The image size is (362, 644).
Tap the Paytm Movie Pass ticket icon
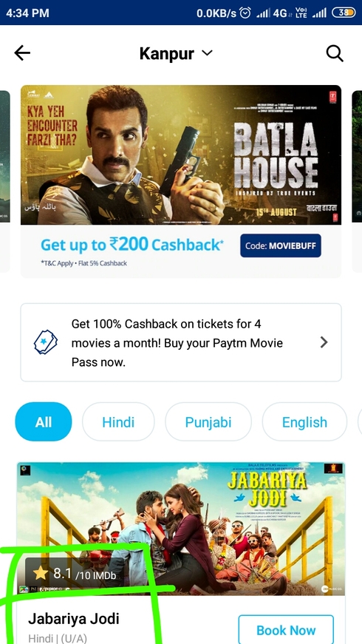tap(46, 342)
